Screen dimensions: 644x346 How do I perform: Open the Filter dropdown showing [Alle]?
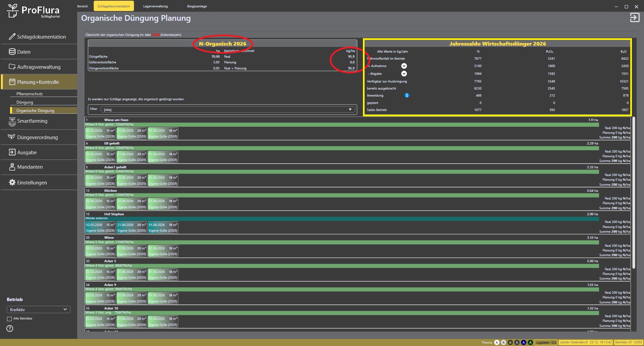[x=227, y=110]
